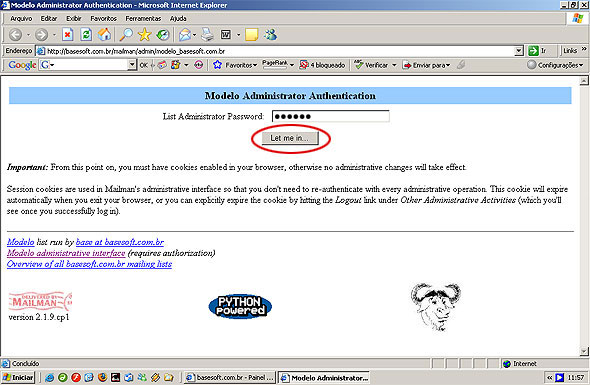Click the Enviar para red arrow icon
Screen dimensions: 590x385
click(407, 65)
